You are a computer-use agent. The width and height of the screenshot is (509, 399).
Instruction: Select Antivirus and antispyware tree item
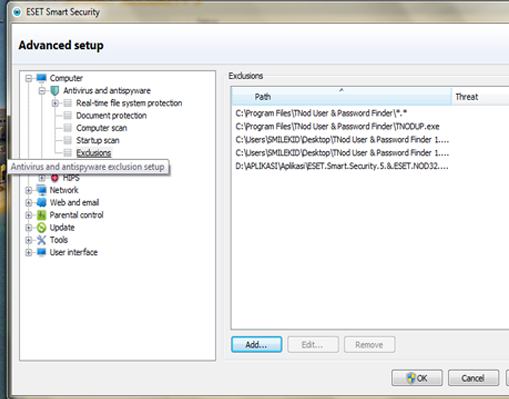pos(107,91)
